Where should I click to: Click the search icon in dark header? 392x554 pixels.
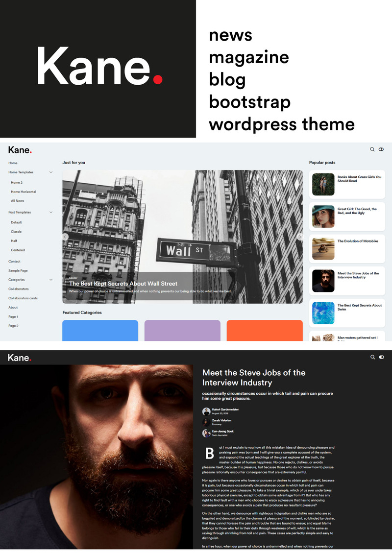(372, 358)
